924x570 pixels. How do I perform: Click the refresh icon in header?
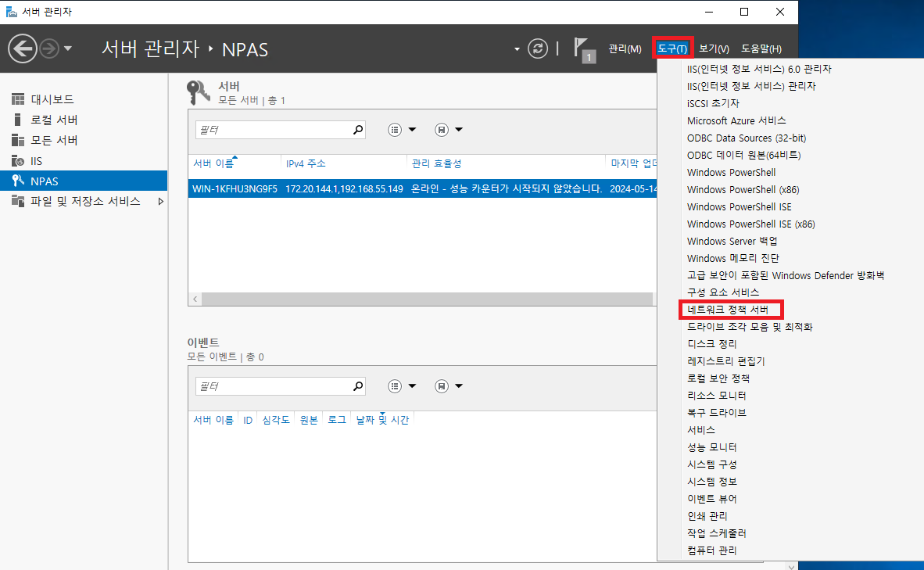click(537, 48)
